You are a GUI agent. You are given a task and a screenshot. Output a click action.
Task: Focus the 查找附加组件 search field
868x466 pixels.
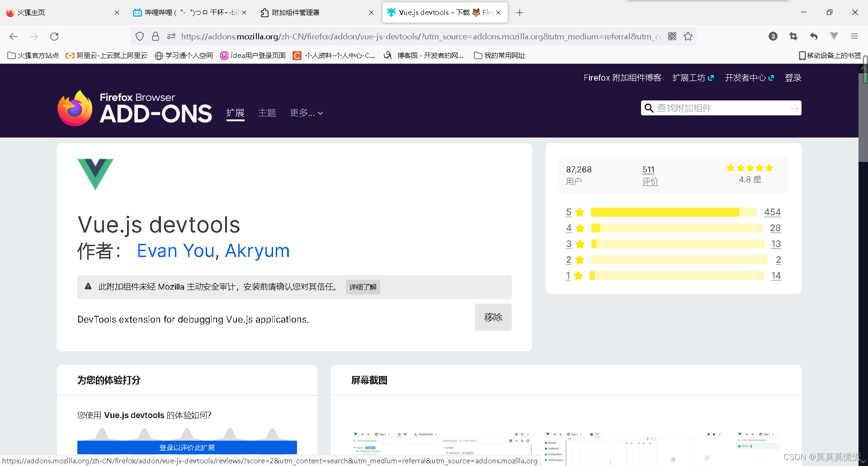pos(722,108)
